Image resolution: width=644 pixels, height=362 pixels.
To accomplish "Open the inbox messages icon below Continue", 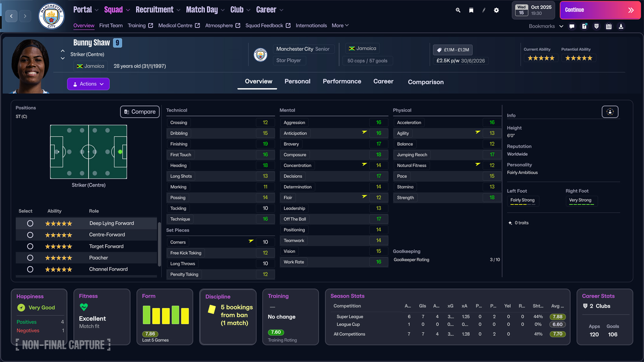I will point(572,26).
